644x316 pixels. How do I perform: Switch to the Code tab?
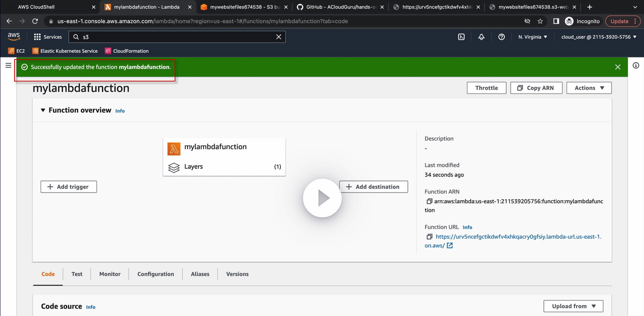[48, 274]
